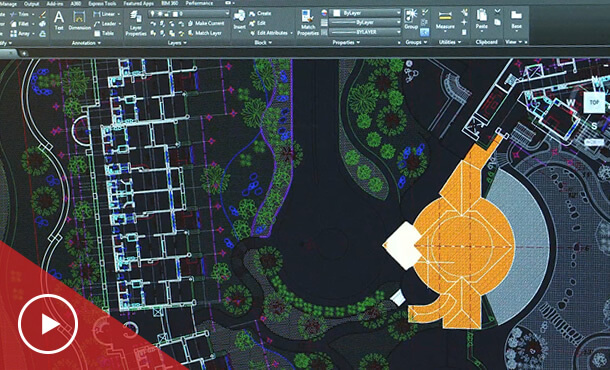
Task: Click the Insert block icon
Action: click(x=239, y=20)
